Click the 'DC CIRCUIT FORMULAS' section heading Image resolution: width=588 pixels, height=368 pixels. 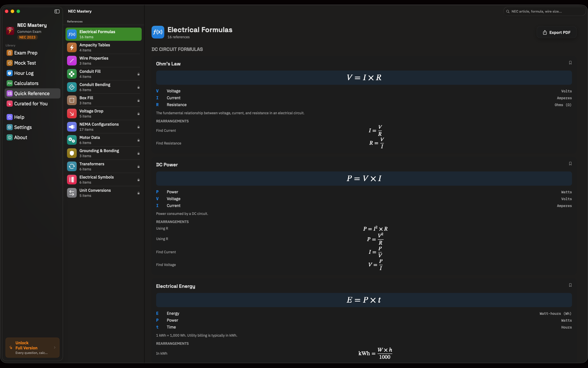click(177, 49)
